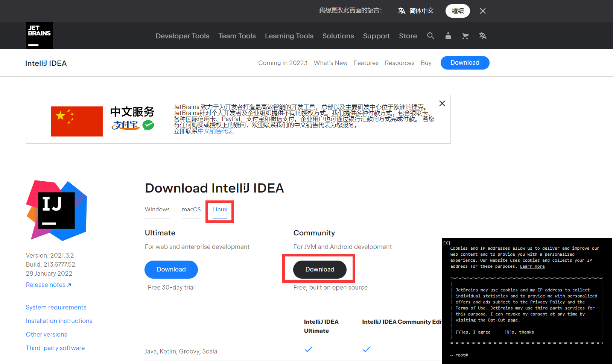613x364 pixels.
Task: Click the Alipay logo
Action: click(125, 125)
